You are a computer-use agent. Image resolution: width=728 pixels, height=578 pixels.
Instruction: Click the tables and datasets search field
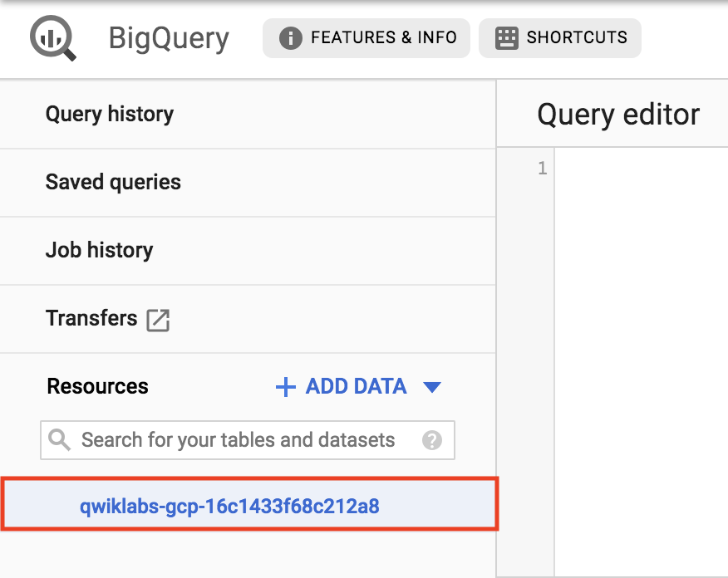pyautogui.click(x=248, y=440)
